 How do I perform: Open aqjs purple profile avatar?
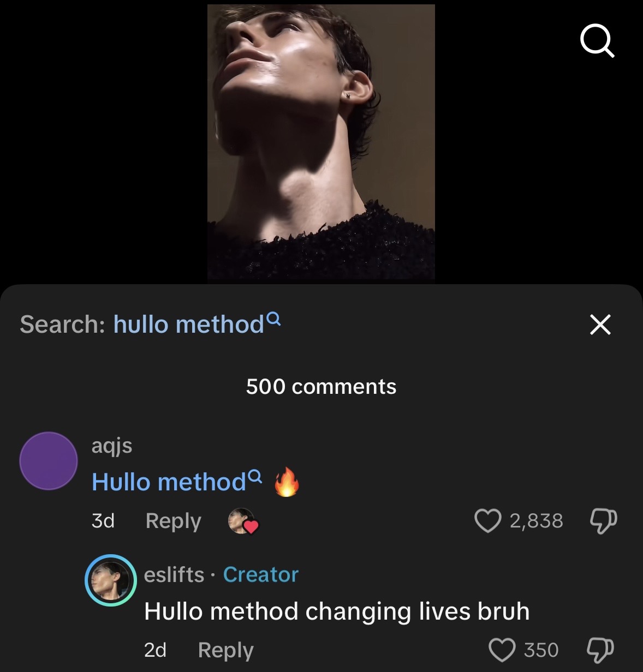pyautogui.click(x=49, y=461)
